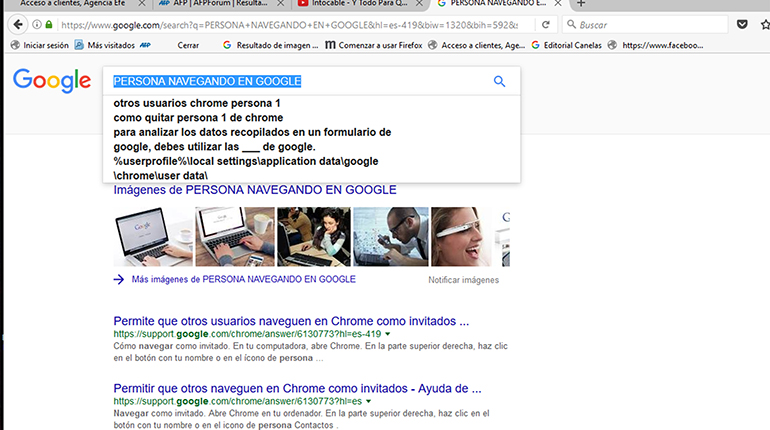Screen dimensions: 770x430
Task: Click the Google logo
Action: [x=51, y=82]
